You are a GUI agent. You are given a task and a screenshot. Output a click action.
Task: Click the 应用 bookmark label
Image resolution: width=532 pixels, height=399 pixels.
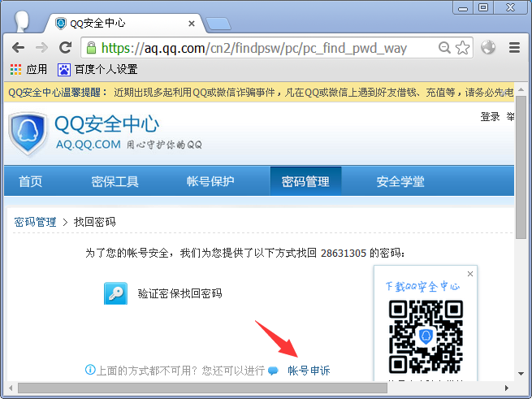[x=37, y=69]
